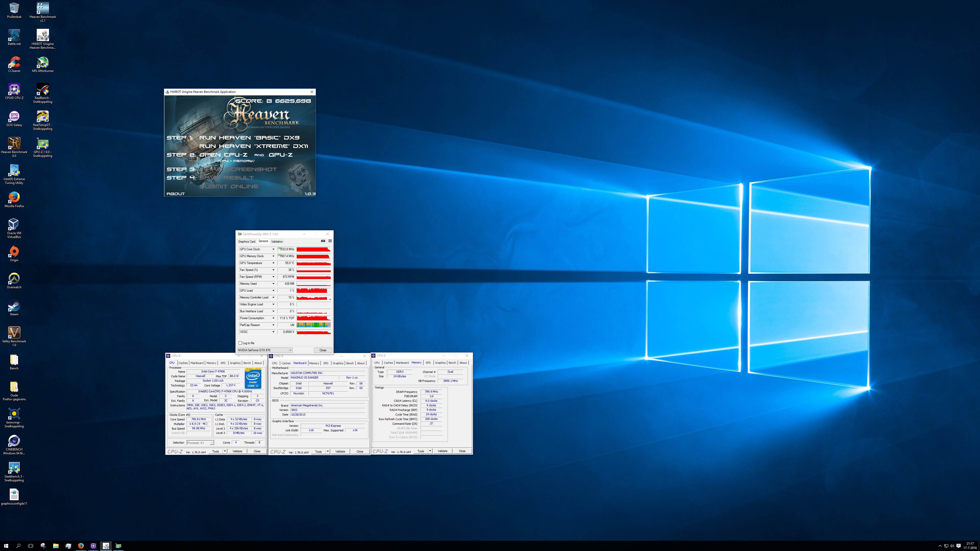
Task: Click GPU-Z camera screenshot icon
Action: 323,241
